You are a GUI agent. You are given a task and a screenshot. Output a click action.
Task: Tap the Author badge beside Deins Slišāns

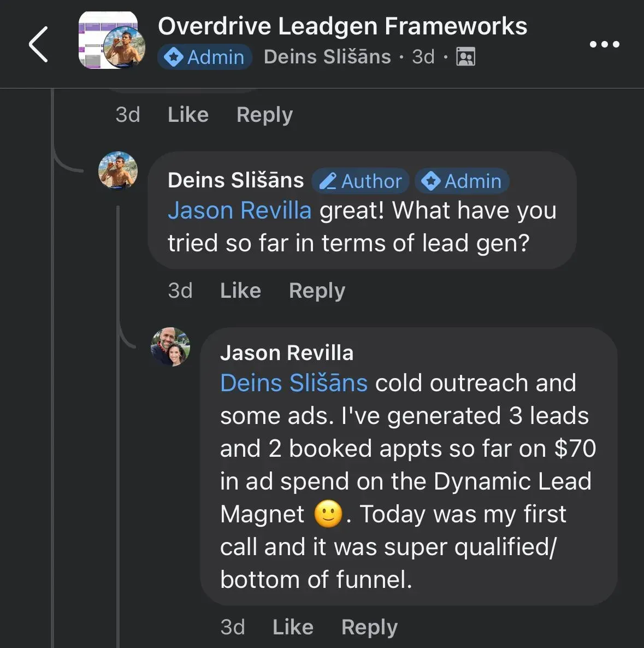[x=361, y=181]
